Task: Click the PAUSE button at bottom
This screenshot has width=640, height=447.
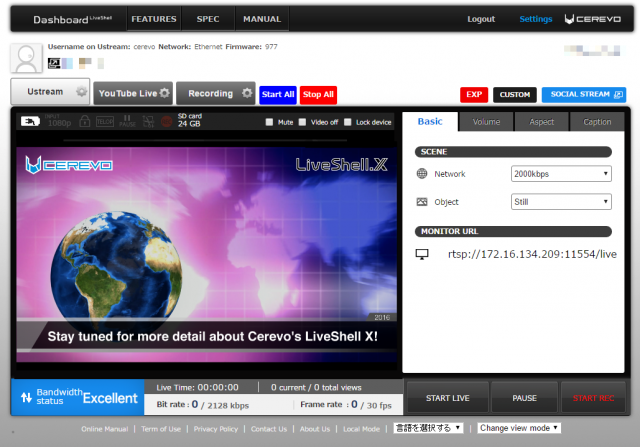Action: point(524,398)
